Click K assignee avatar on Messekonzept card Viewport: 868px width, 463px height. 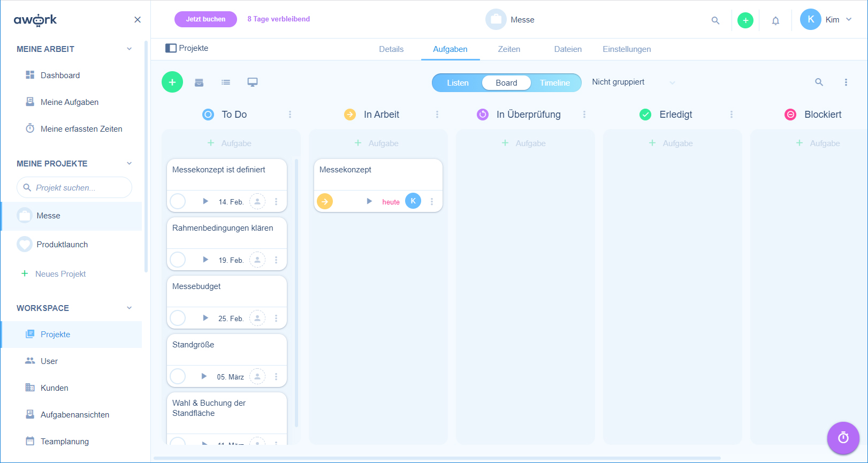click(x=413, y=201)
